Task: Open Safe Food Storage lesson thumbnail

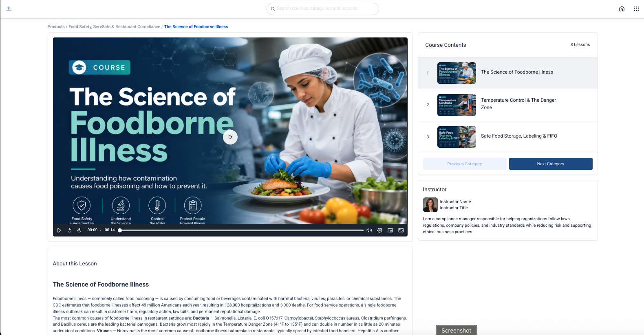Action: tap(457, 137)
